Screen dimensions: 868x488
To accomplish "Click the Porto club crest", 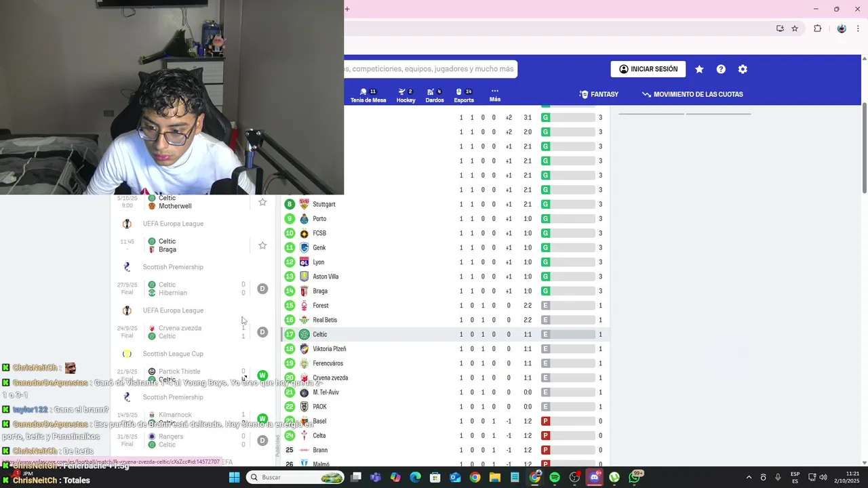I will 304,219.
